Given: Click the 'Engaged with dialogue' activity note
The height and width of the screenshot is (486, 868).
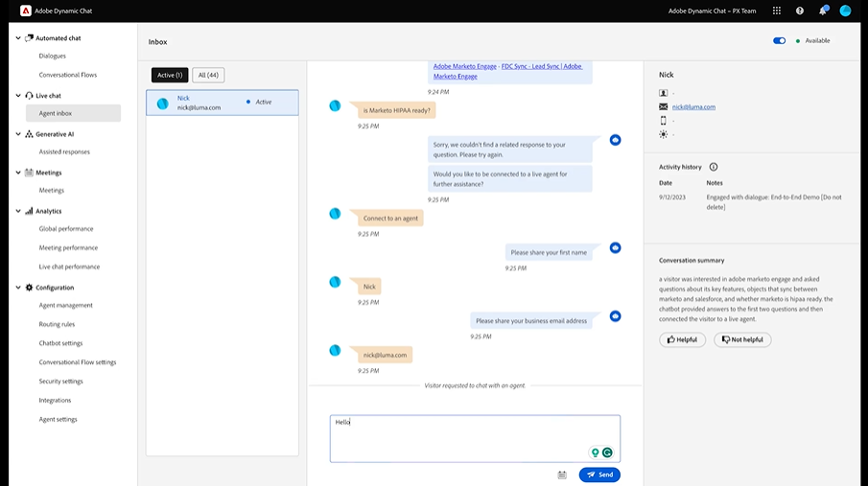Looking at the screenshot, I should coord(773,202).
